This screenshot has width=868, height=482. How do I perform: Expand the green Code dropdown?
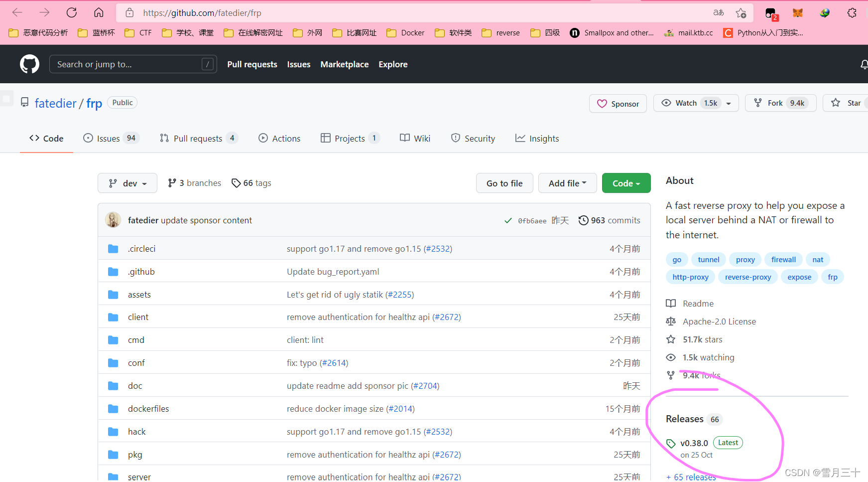[x=626, y=183]
